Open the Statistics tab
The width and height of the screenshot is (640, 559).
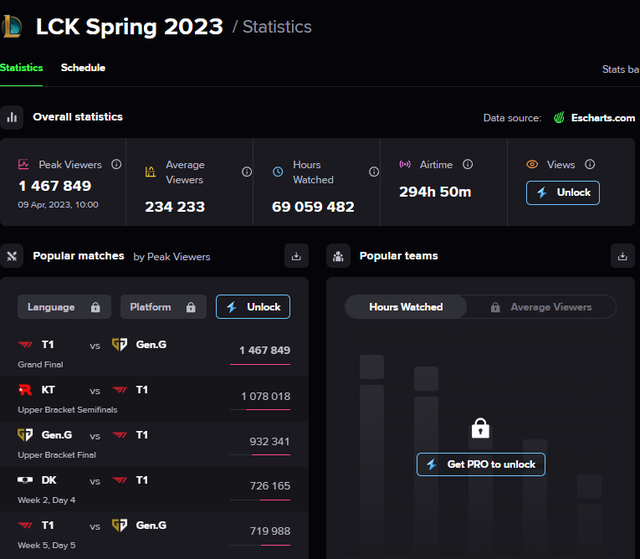pos(21,68)
